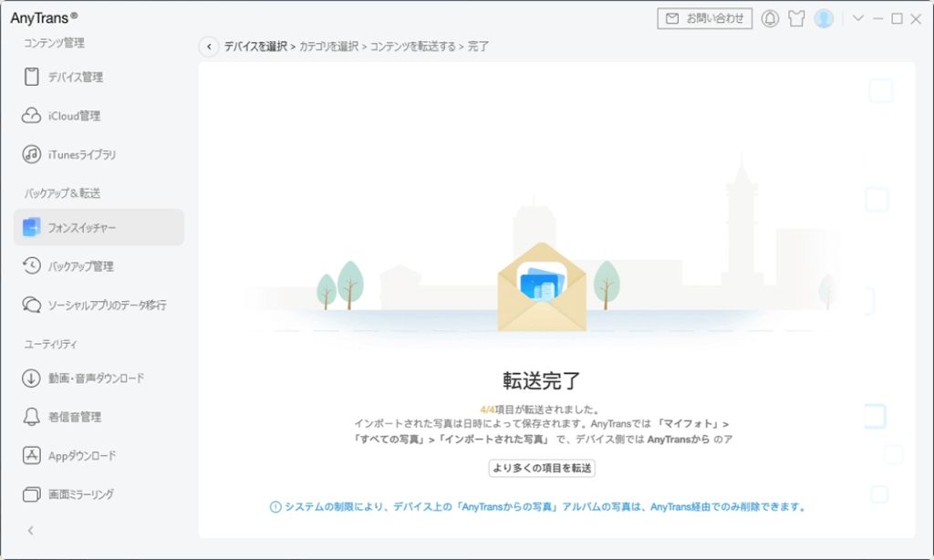Viewport: 934px width, 560px height.
Task: Open the skin theme shirt icon
Action: (x=796, y=18)
